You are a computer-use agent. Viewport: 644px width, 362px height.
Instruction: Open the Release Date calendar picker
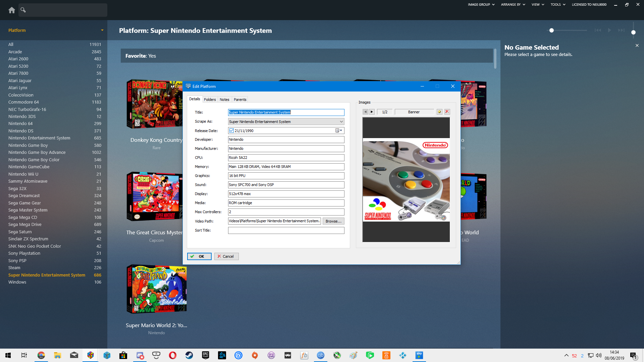(x=339, y=131)
